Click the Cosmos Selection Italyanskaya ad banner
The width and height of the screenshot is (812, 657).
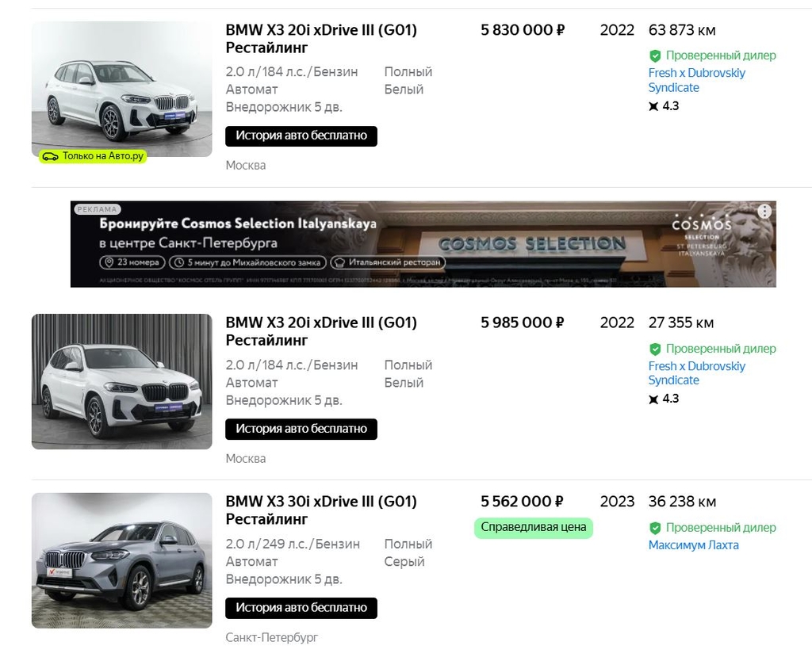[423, 244]
